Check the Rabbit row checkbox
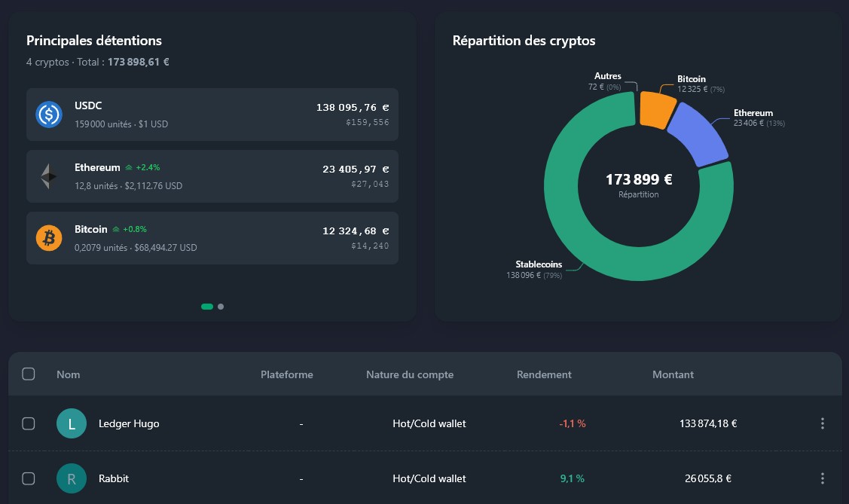Viewport: 849px width, 504px height. [x=28, y=478]
